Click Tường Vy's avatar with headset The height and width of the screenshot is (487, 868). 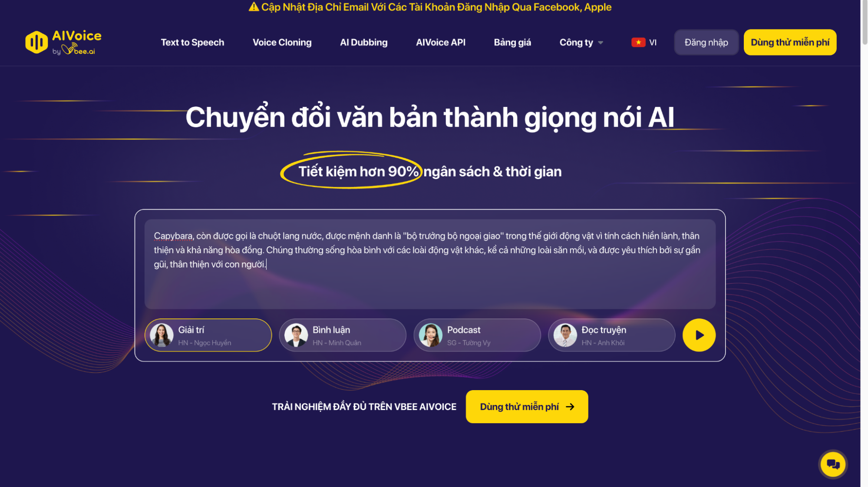click(x=430, y=335)
